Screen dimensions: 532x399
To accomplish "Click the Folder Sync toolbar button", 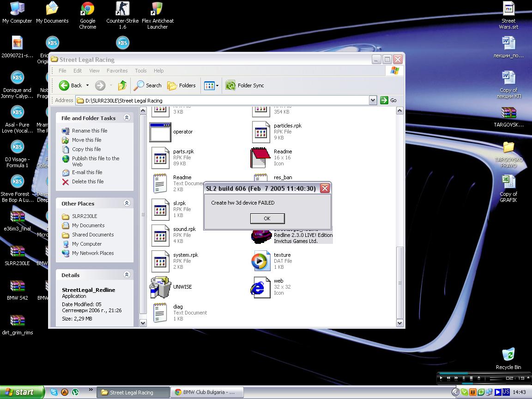I will (245, 85).
